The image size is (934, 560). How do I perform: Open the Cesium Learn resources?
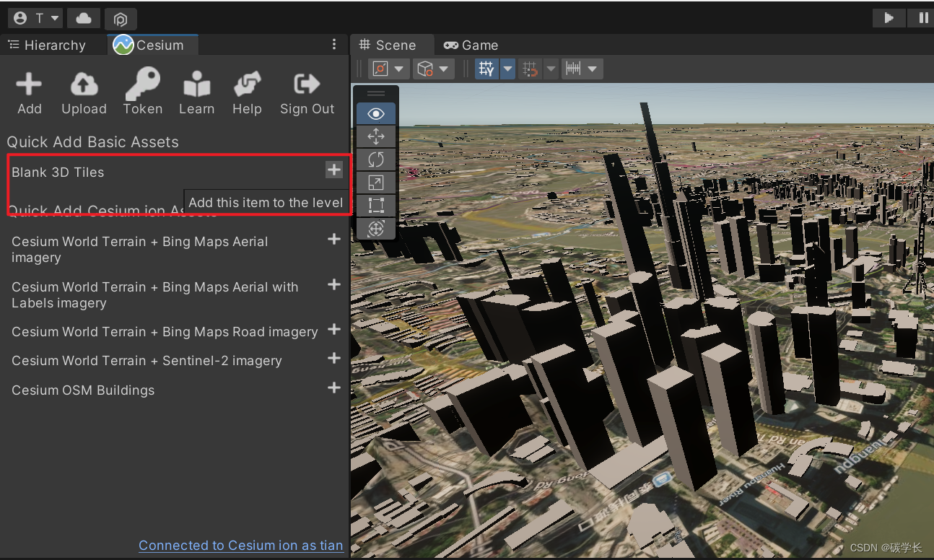[x=196, y=93]
